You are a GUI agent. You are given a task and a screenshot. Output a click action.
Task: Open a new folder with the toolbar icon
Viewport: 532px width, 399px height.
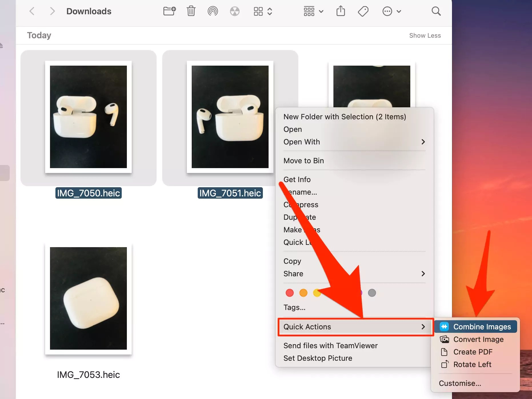click(169, 11)
